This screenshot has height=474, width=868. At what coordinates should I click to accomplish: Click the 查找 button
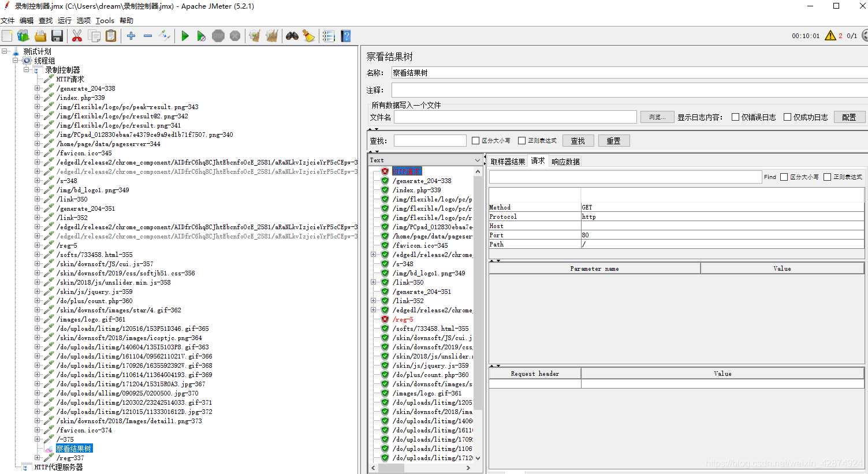(578, 141)
